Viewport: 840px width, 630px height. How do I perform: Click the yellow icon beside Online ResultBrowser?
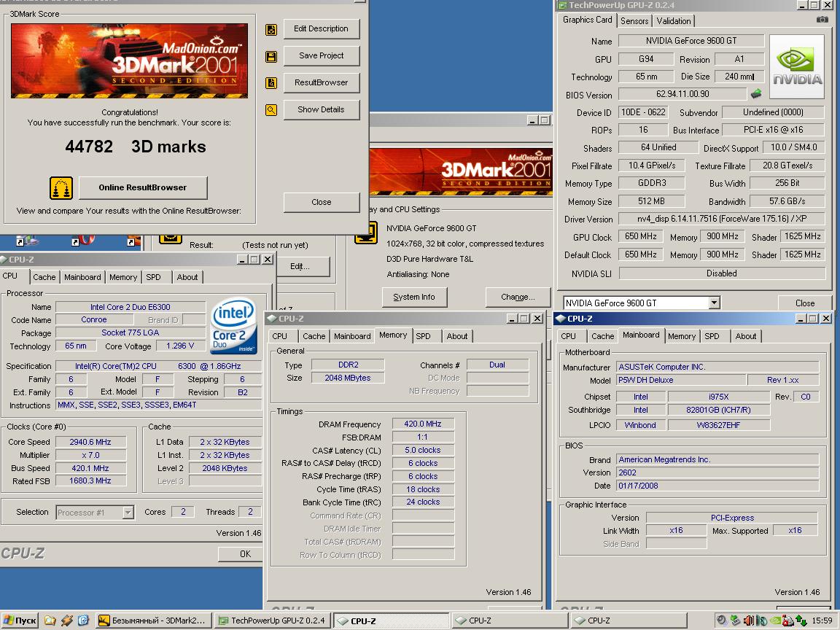(61, 188)
